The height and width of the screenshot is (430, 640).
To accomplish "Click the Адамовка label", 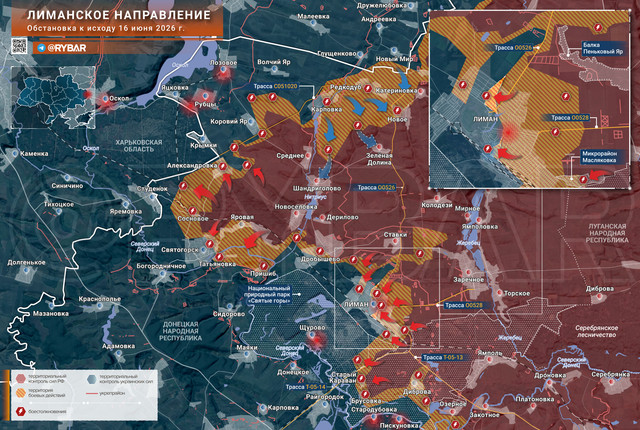I will click(118, 346).
